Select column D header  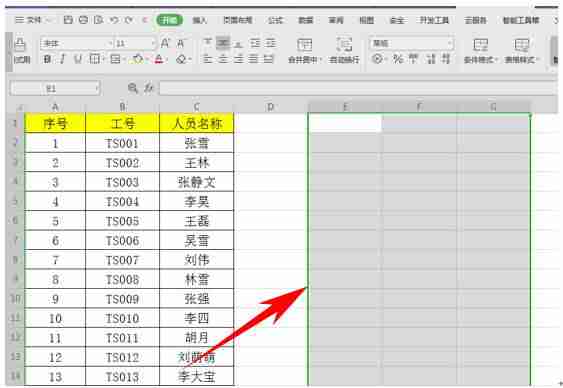(271, 107)
